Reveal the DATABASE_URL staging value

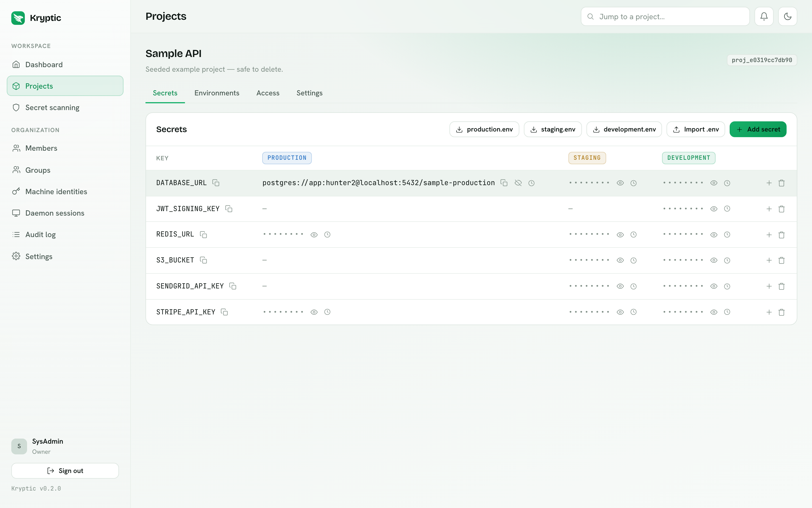click(x=620, y=183)
